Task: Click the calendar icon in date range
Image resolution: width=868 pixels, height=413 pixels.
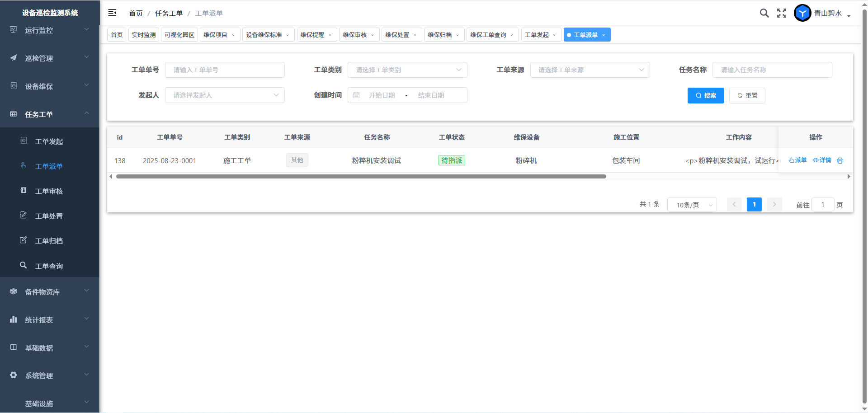Action: click(x=356, y=95)
